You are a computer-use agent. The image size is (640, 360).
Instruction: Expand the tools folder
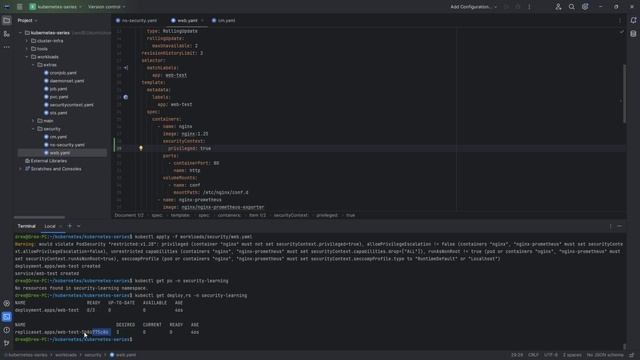click(x=27, y=49)
